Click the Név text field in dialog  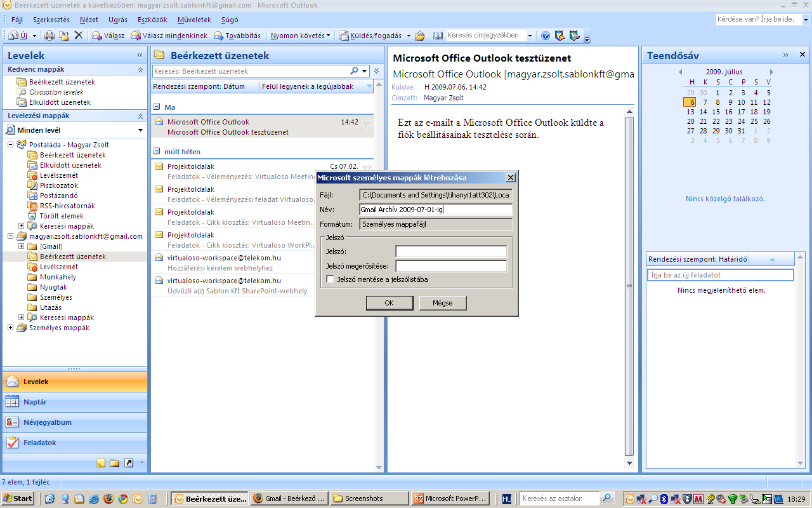(436, 210)
